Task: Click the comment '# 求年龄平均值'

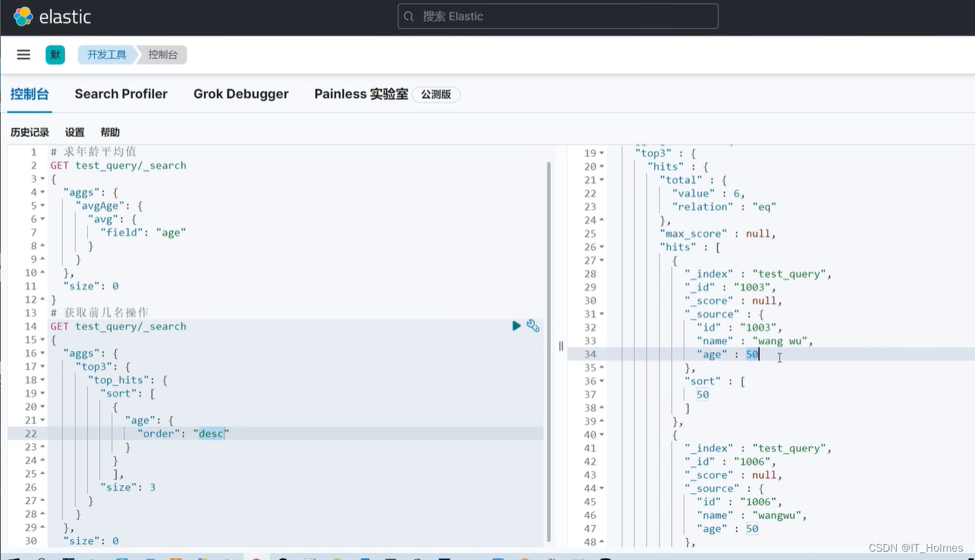Action: pos(93,152)
